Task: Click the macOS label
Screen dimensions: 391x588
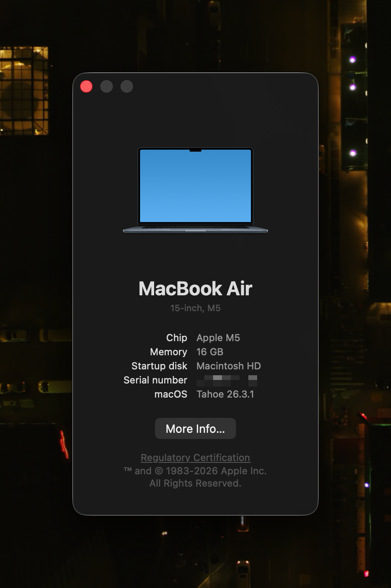Action: 170,394
